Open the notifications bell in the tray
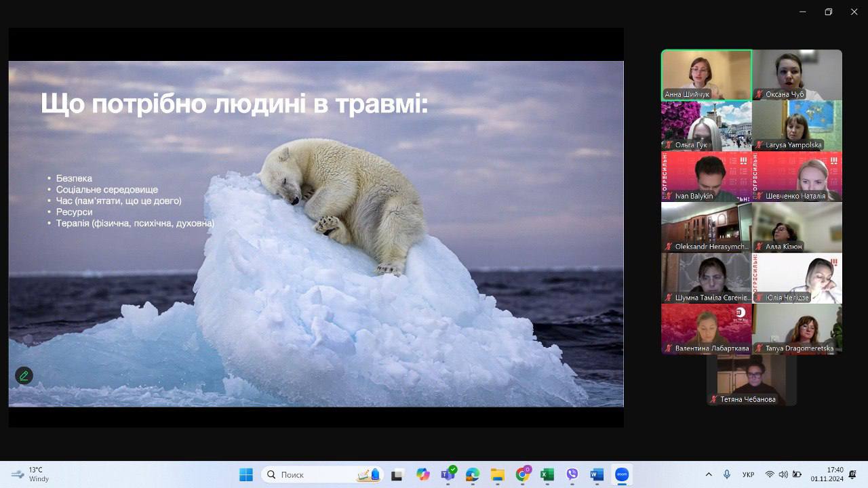Screen dimensions: 868x488 852,474
